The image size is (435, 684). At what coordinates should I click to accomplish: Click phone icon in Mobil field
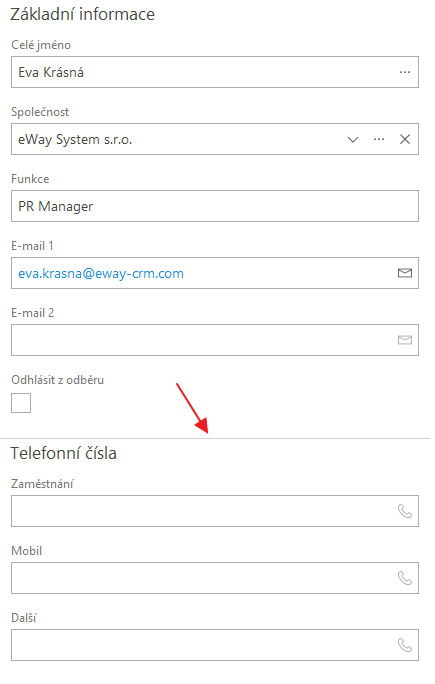coord(404,578)
